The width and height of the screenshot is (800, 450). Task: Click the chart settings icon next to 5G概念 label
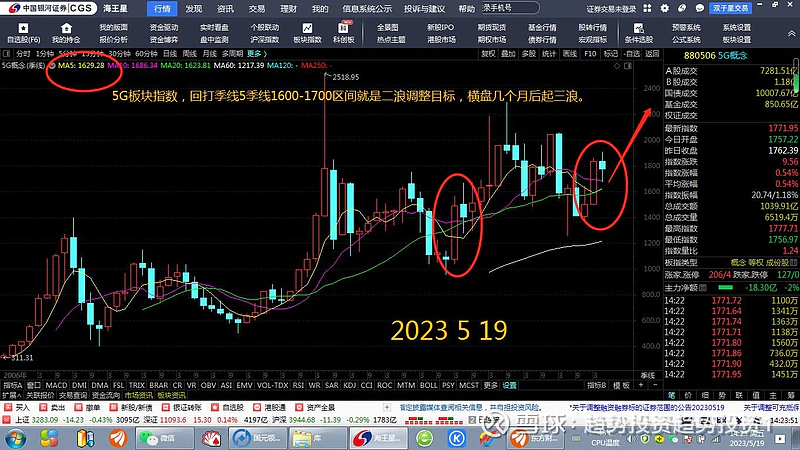pos(52,65)
